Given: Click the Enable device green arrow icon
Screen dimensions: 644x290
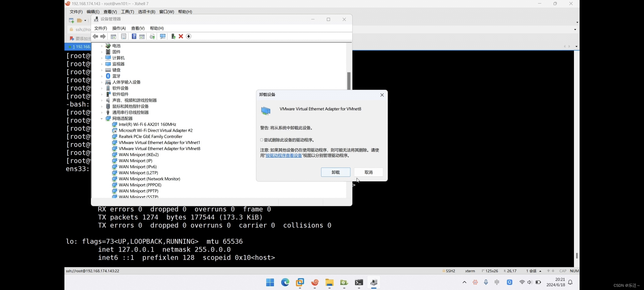Looking at the screenshot, I should (173, 37).
